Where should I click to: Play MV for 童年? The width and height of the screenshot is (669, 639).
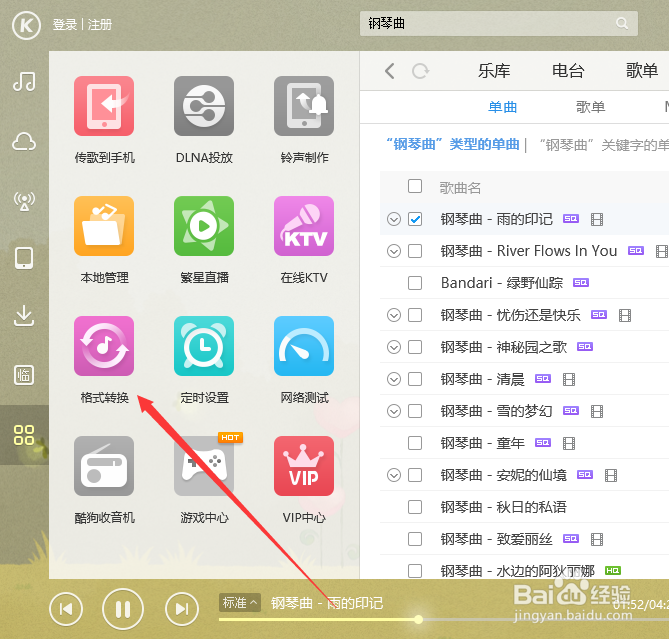[x=569, y=444]
